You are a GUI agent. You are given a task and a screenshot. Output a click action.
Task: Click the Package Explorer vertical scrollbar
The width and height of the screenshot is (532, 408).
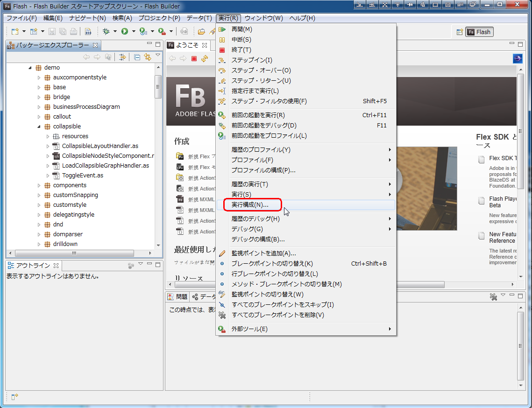click(x=158, y=86)
